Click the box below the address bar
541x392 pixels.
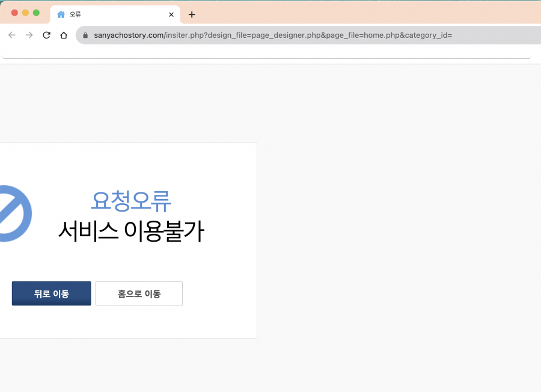(x=264, y=54)
